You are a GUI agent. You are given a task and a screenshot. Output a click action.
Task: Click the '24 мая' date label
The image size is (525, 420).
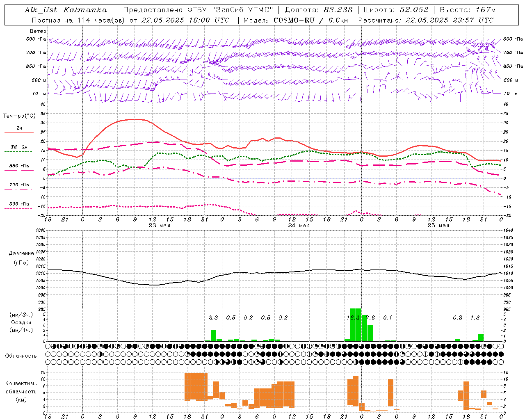pos(299,226)
